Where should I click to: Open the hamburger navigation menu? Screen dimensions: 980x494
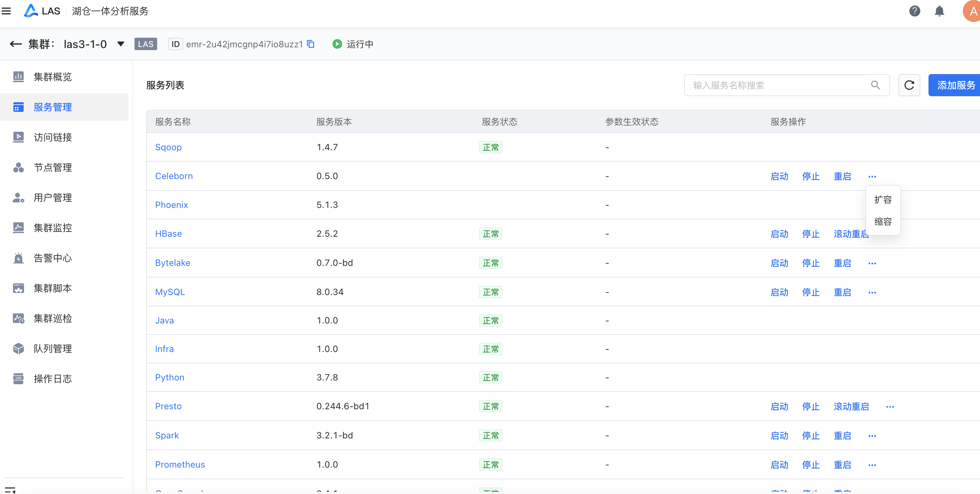click(6, 11)
